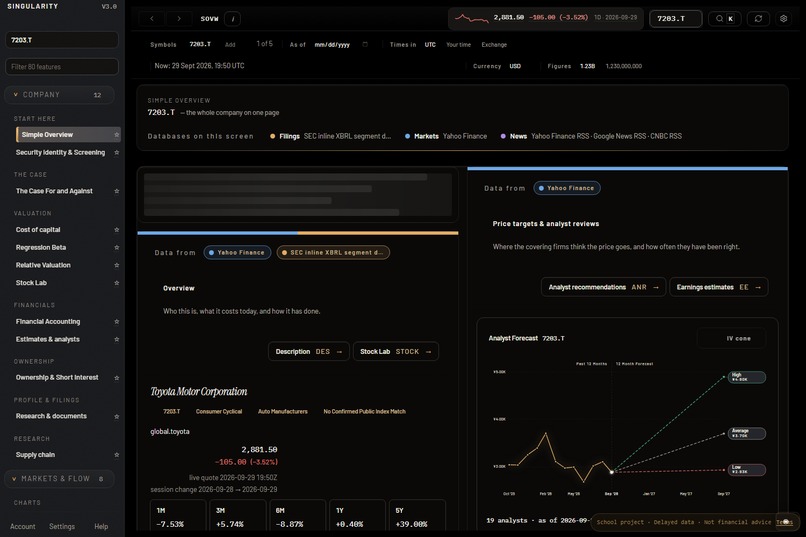Open the search magnifier with K shortcut
806x537 pixels.
tap(724, 18)
